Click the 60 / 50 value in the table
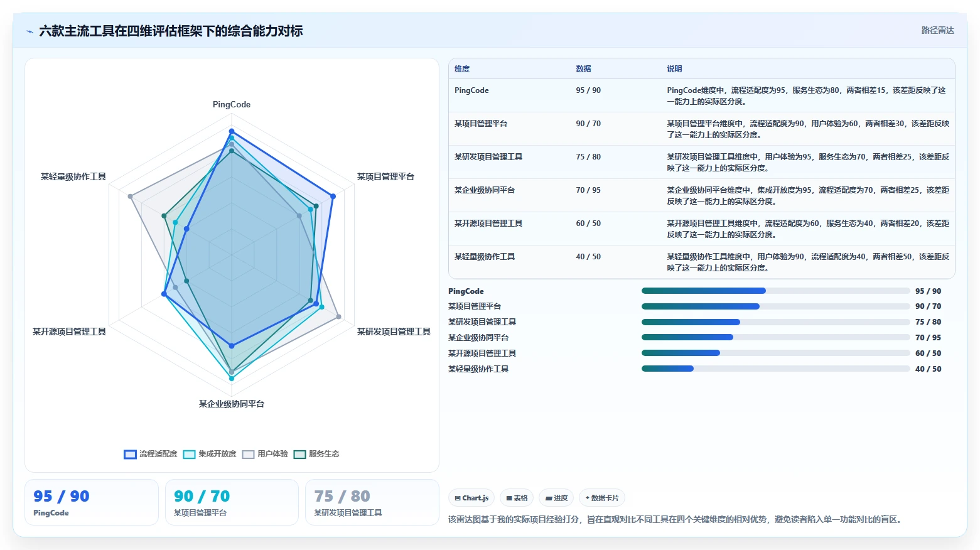This screenshot has height=550, width=980. (588, 224)
